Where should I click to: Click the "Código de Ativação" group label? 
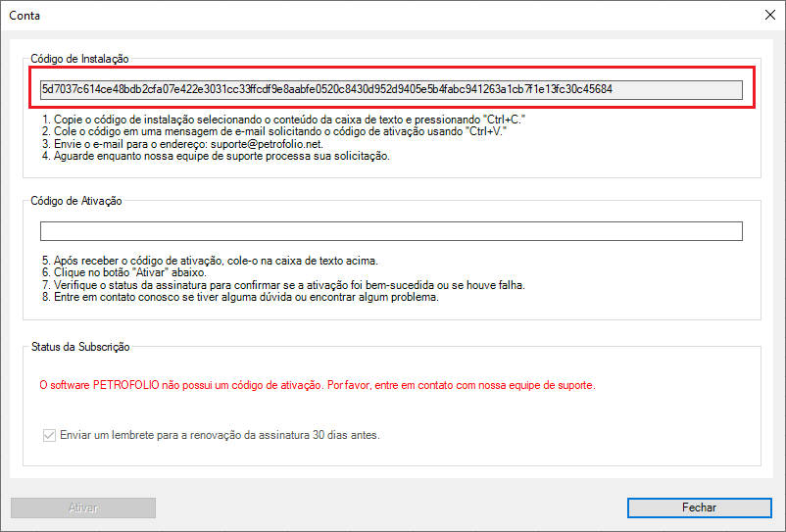point(75,201)
